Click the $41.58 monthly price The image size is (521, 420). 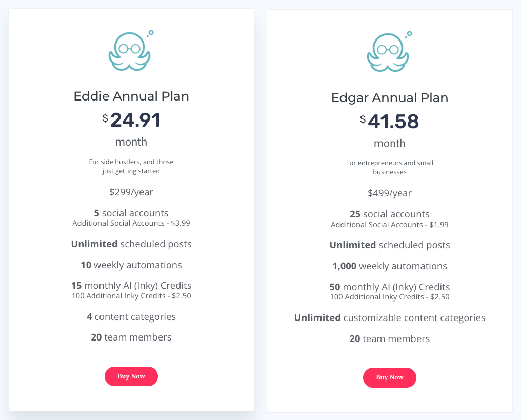[390, 122]
